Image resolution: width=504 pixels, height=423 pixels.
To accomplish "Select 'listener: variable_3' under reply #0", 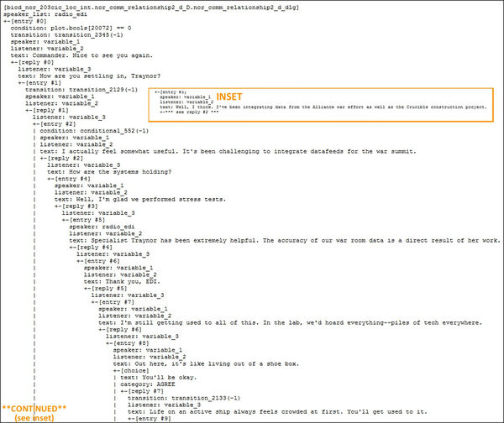I will click(55, 69).
